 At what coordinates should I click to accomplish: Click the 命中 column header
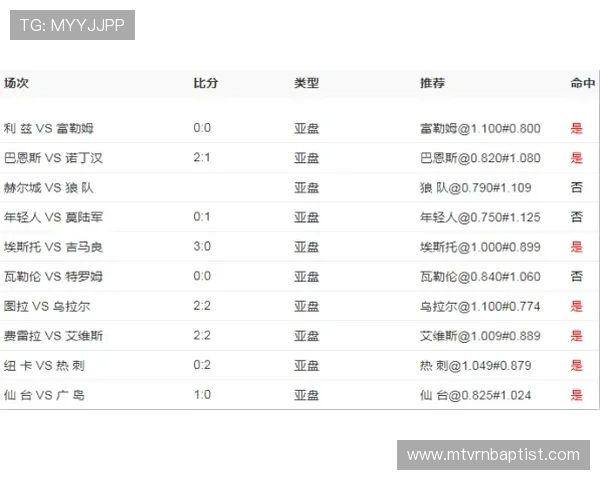point(583,83)
